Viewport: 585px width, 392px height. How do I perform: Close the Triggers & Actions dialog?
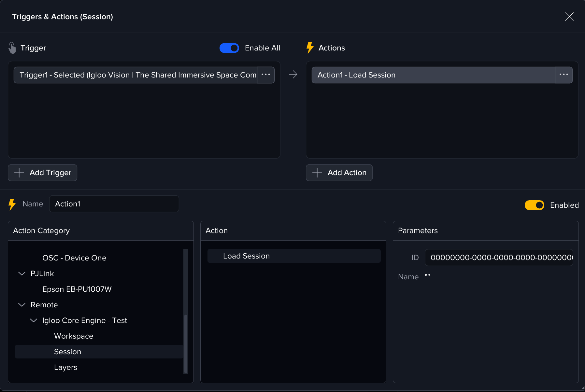coord(569,17)
